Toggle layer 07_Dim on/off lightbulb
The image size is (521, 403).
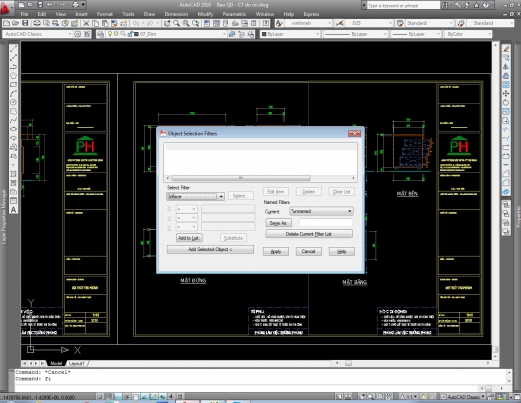pos(110,34)
